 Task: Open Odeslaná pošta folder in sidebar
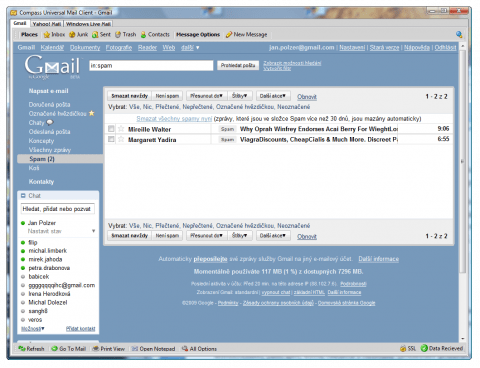point(49,132)
